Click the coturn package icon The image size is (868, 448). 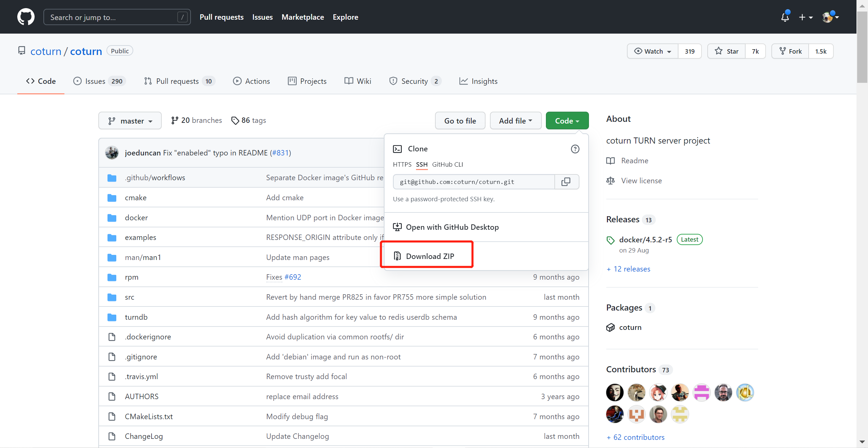pyautogui.click(x=610, y=328)
